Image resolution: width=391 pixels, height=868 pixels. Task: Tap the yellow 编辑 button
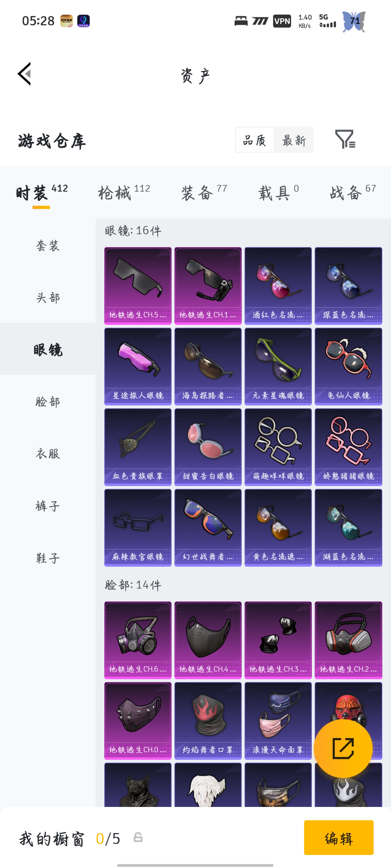tap(338, 837)
